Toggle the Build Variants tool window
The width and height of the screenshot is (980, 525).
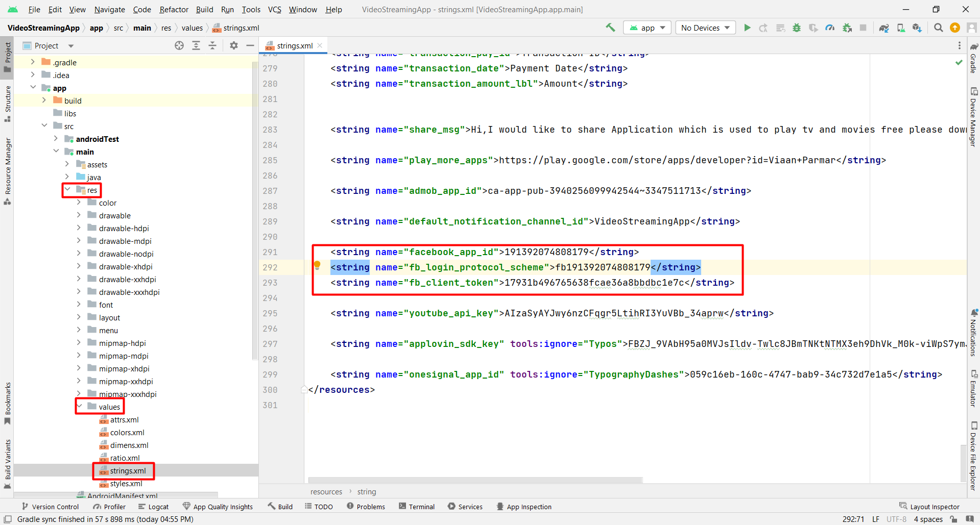pos(7,464)
